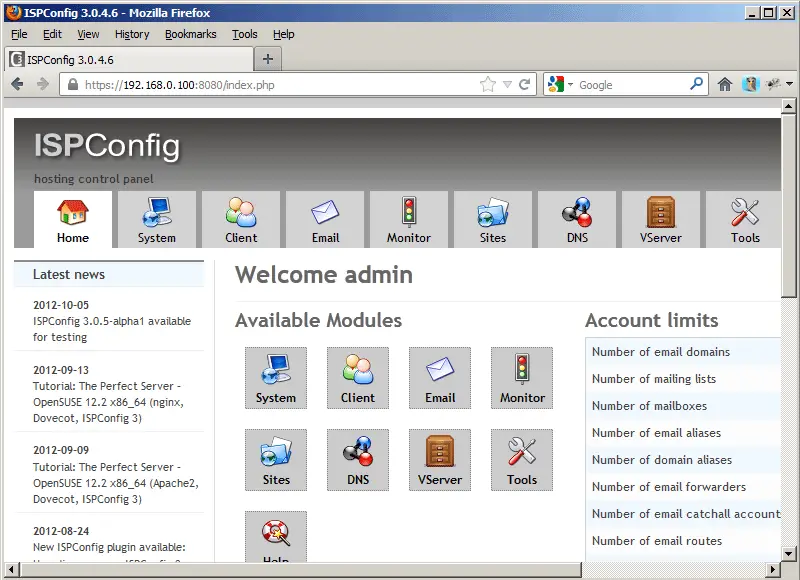Click the Number of email routes row
Screen dimensions: 800x580
[683, 541]
